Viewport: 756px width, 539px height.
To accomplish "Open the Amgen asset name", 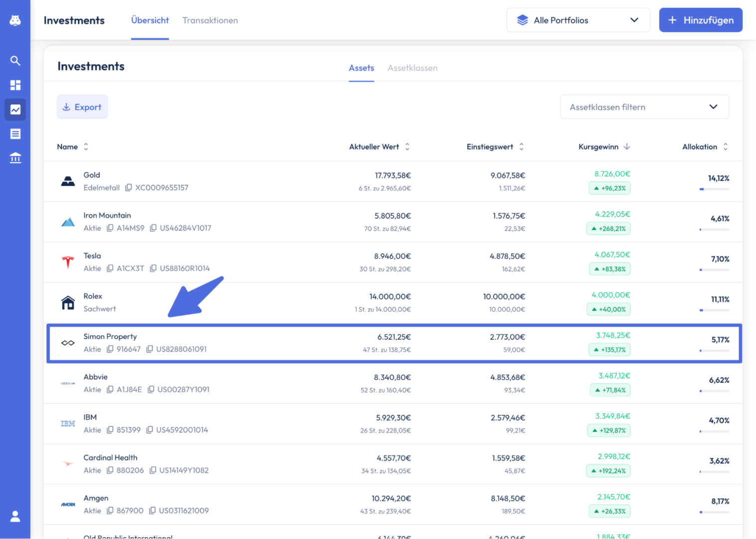I will coord(96,498).
